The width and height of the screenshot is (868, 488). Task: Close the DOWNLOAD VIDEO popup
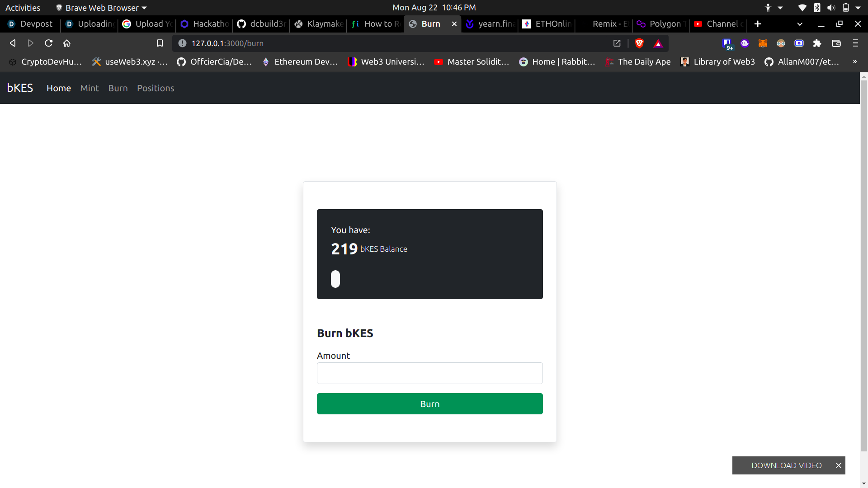(838, 465)
